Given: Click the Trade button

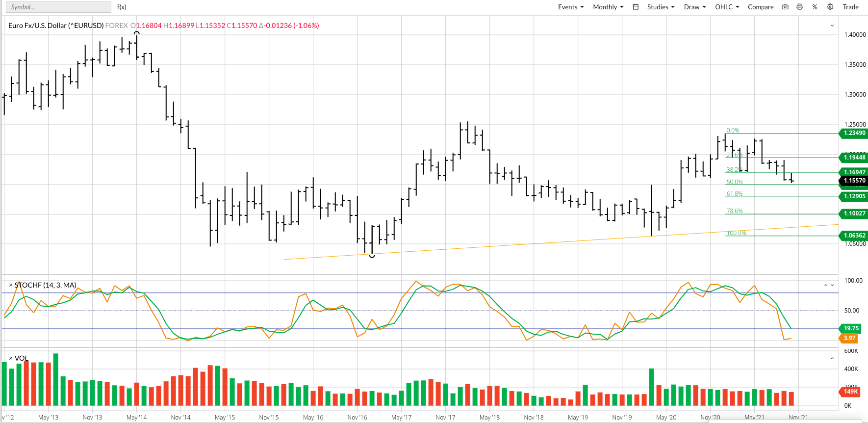Looking at the screenshot, I should pyautogui.click(x=850, y=7).
